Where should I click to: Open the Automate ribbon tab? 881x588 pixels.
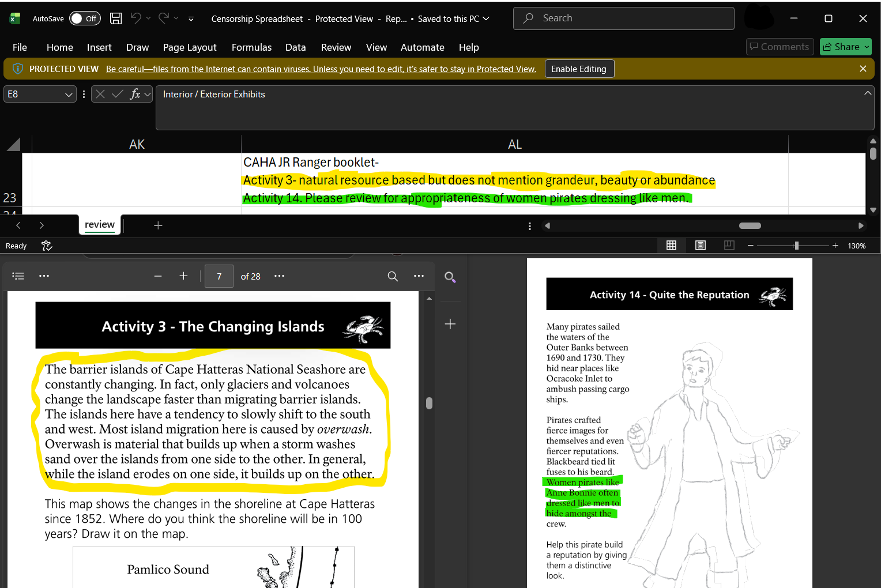click(x=423, y=47)
